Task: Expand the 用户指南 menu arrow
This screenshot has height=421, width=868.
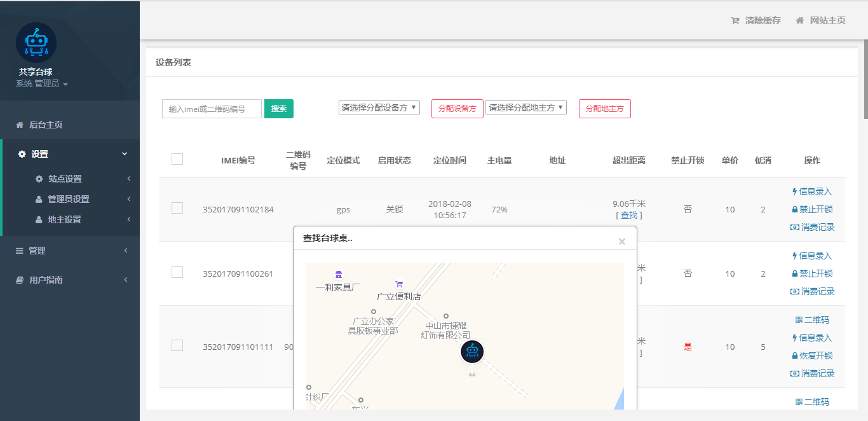Action: click(x=126, y=280)
